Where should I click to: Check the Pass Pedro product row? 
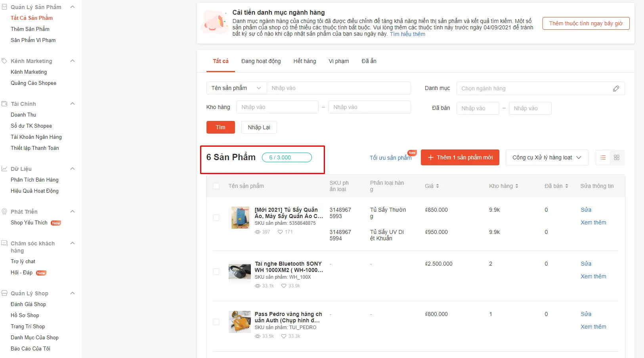(216, 322)
